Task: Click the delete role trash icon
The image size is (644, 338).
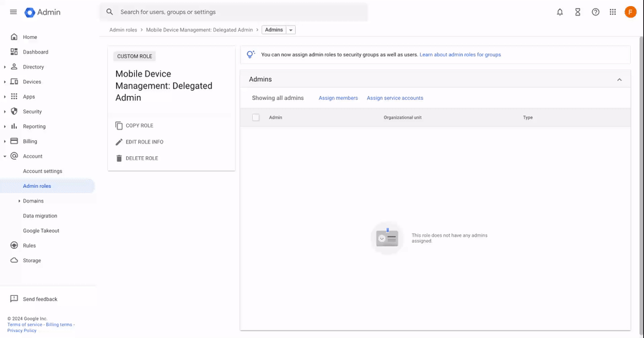Action: (x=119, y=158)
